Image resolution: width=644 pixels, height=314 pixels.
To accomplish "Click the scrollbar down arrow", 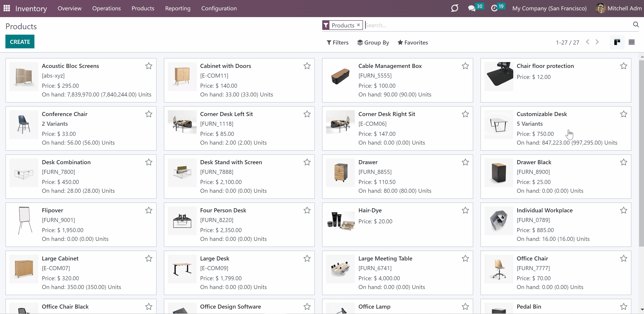I will click(x=642, y=310).
